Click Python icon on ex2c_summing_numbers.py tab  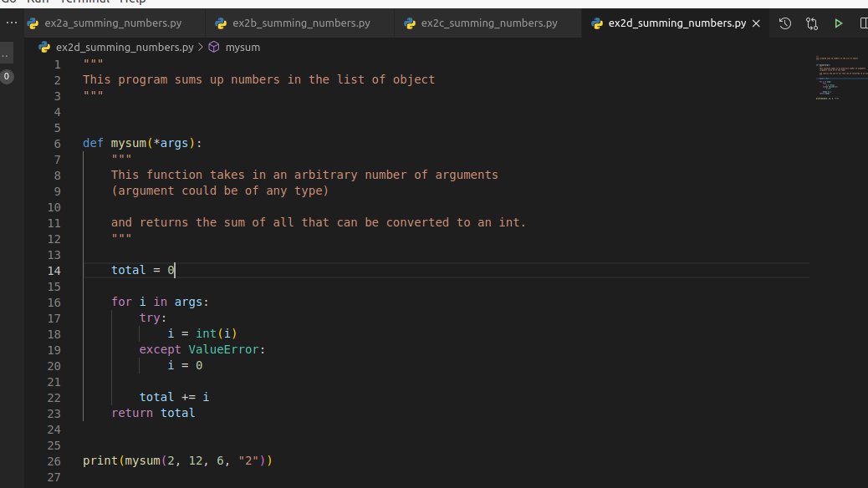(x=410, y=23)
